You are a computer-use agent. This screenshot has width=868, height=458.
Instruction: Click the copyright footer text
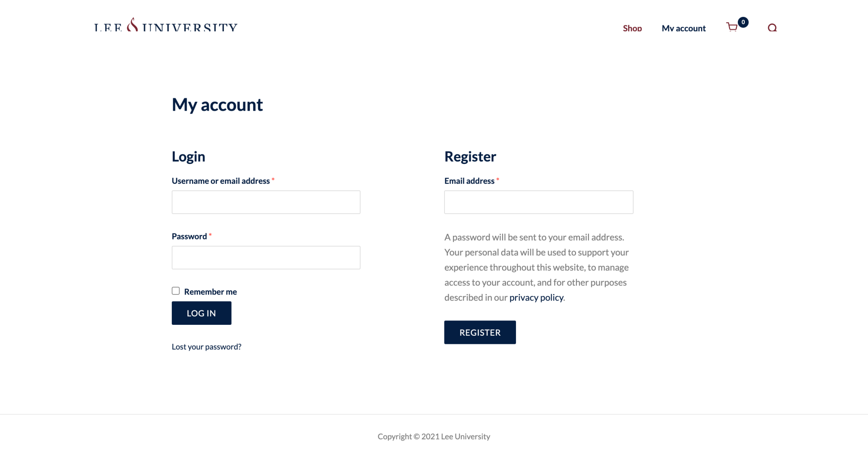pos(434,436)
